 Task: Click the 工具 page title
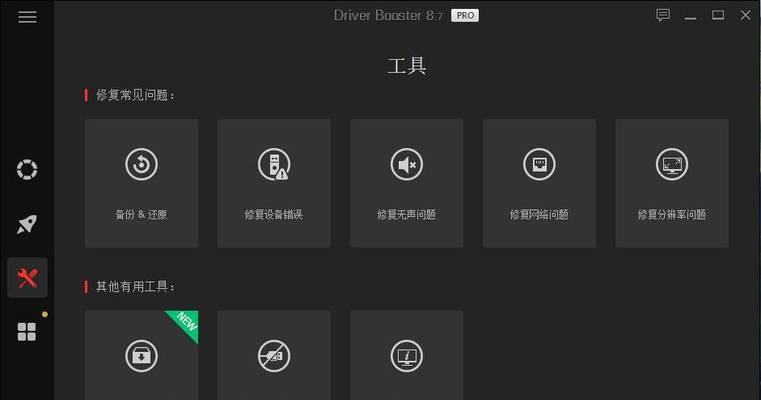click(x=407, y=66)
